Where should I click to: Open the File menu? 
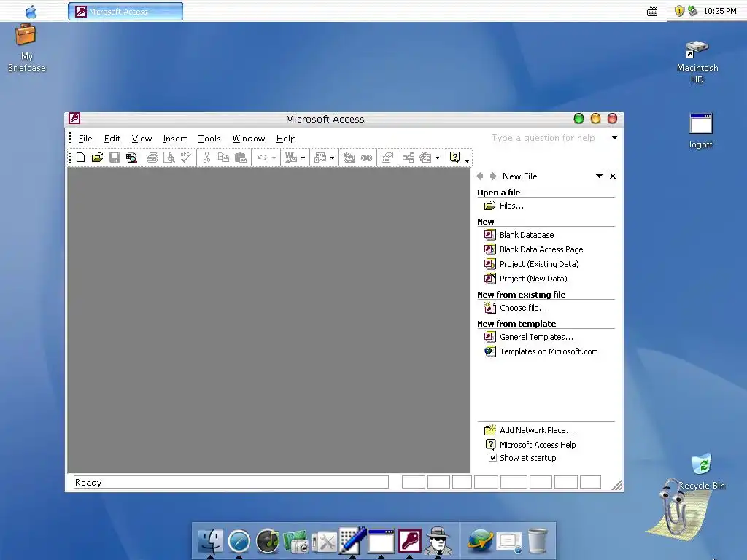coord(85,138)
